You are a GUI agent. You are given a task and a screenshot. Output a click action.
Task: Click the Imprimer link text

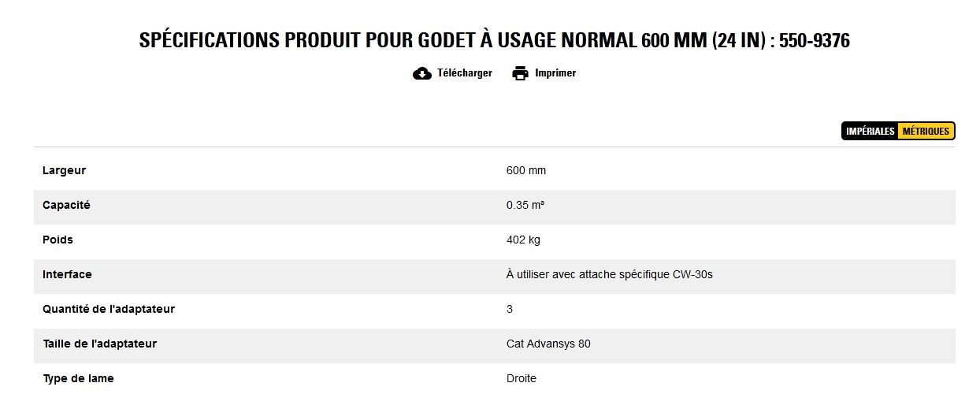[555, 73]
